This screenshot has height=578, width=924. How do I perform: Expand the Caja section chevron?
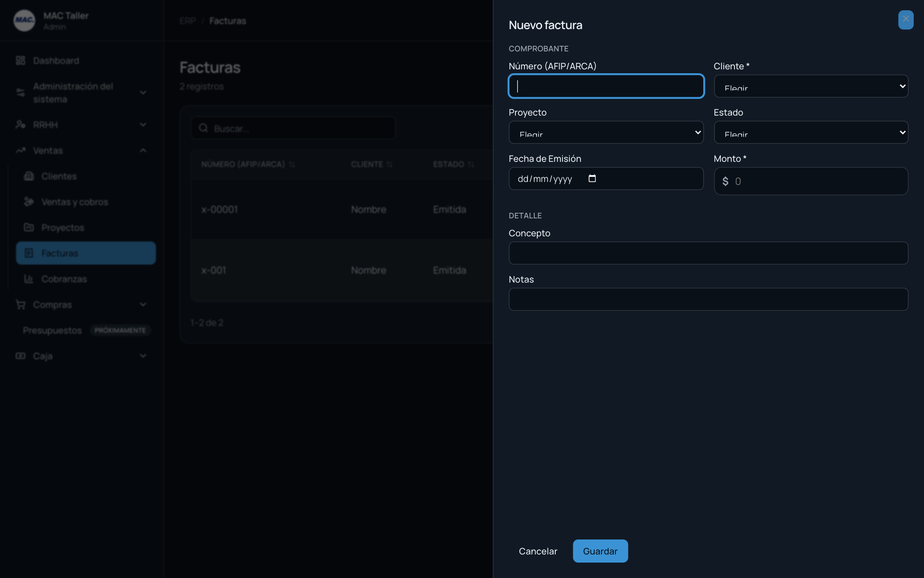coord(143,356)
